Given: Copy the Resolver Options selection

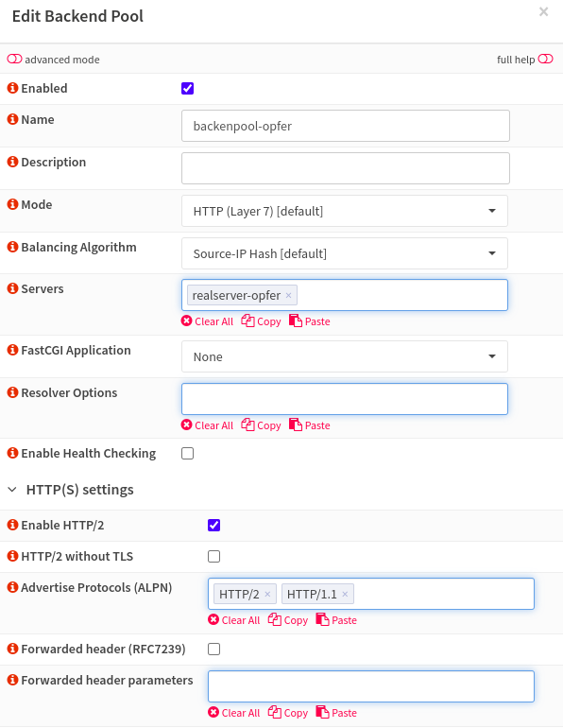Looking at the screenshot, I should point(261,425).
